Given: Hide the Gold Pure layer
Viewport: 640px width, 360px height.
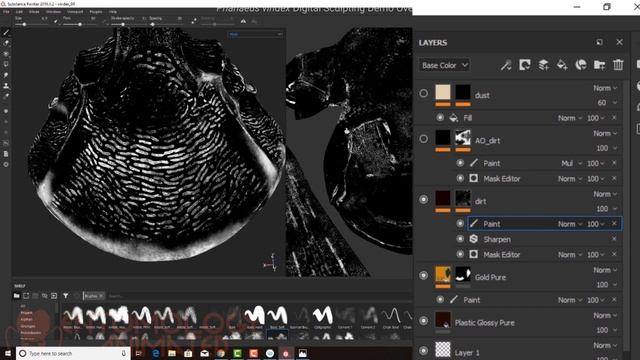Looking at the screenshot, I should point(424,276).
